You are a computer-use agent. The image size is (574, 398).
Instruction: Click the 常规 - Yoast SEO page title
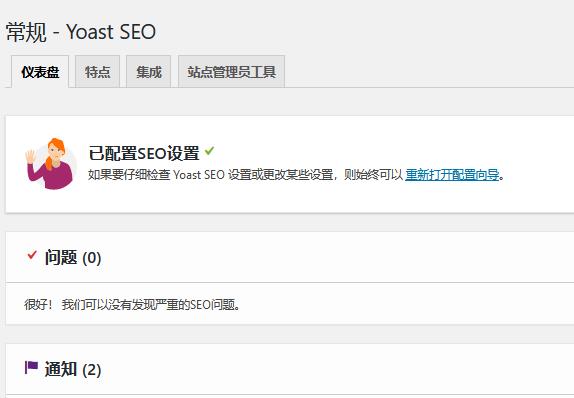tap(81, 32)
